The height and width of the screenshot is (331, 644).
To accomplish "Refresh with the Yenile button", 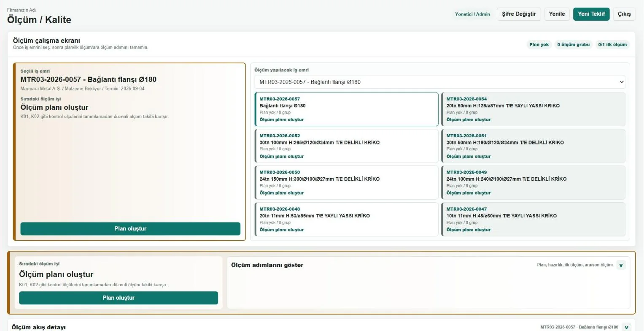I will pyautogui.click(x=557, y=14).
